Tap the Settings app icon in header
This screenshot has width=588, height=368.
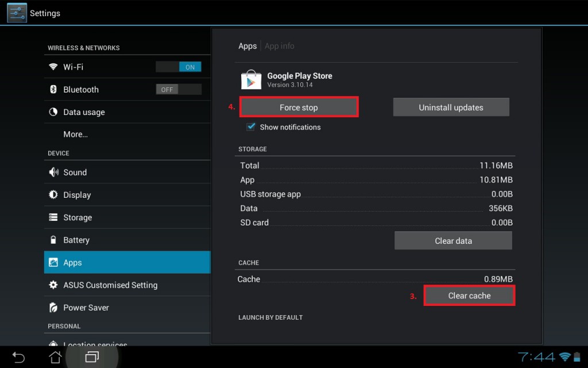[17, 13]
